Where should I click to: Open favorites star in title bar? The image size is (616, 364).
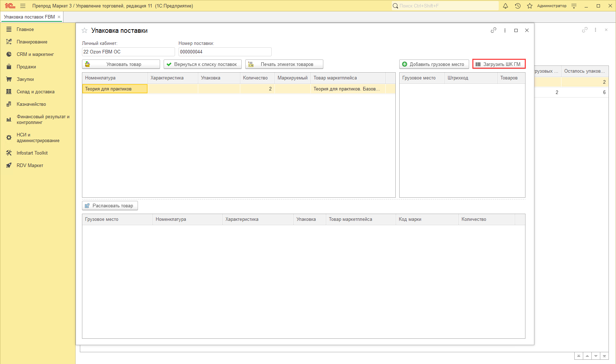click(x=530, y=6)
